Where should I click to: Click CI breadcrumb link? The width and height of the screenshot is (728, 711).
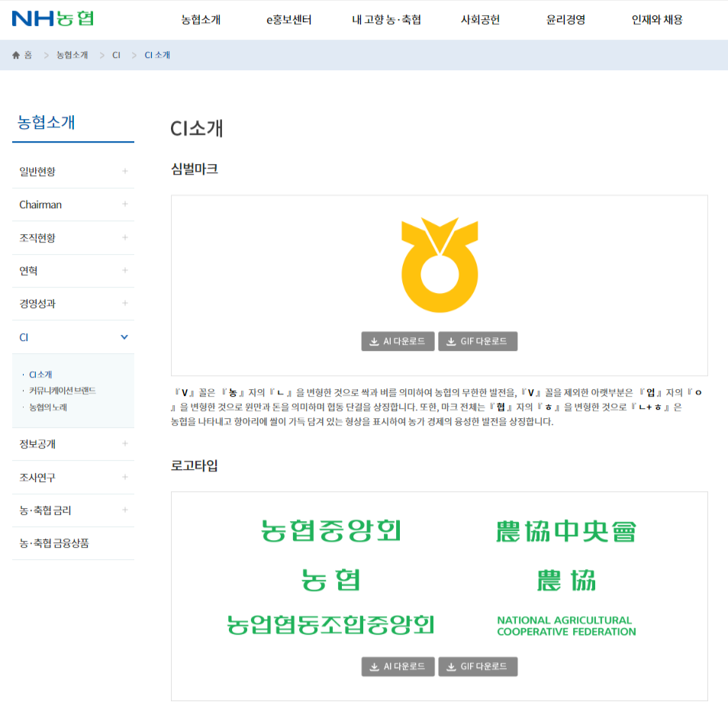click(x=116, y=55)
